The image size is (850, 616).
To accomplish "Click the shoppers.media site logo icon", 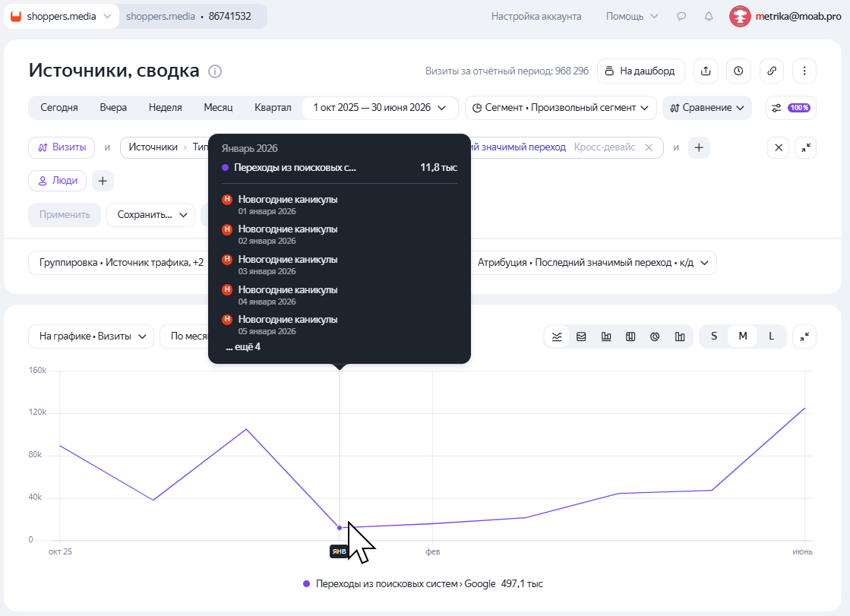I will (x=16, y=16).
